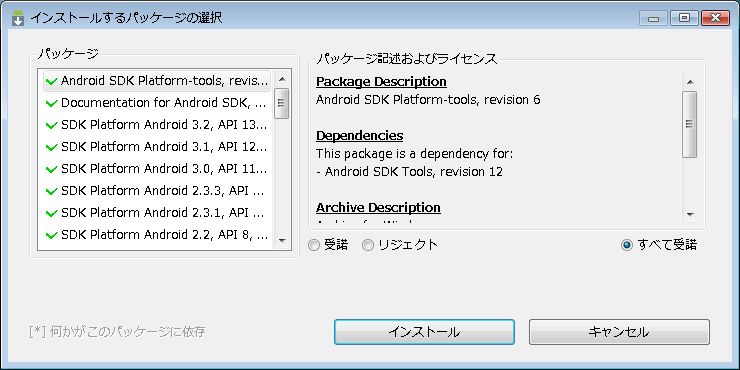Screen dimensions: 740x370
Task: Click package list scrollbar up arrow
Action: tap(282, 79)
